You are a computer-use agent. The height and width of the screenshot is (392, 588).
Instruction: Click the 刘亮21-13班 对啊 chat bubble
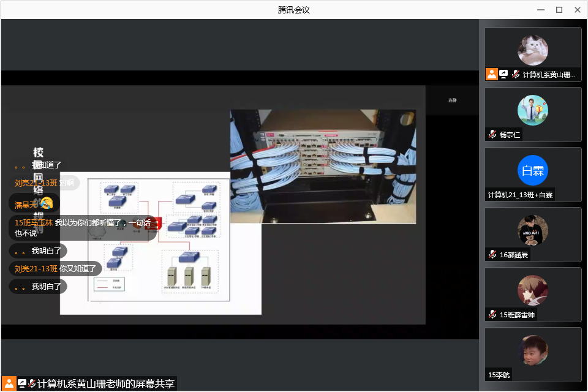tap(44, 183)
